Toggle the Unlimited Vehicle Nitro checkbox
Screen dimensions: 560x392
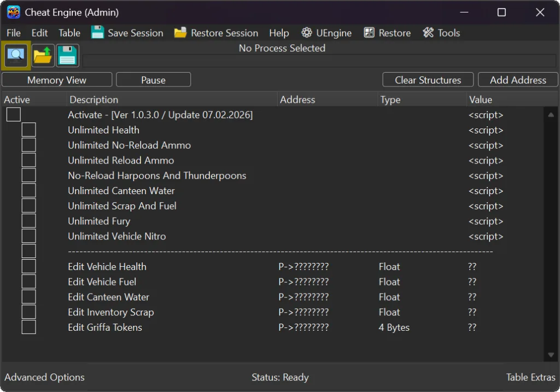tap(28, 236)
